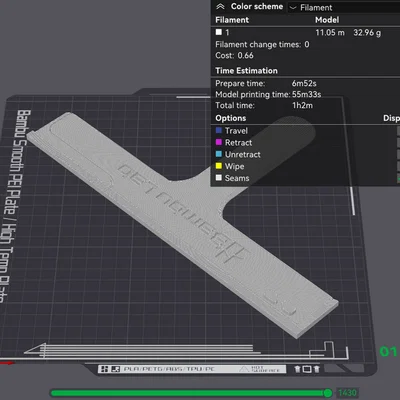Click the Unretract cyan color swatch
Viewport: 400px width, 400px height.
(x=219, y=154)
